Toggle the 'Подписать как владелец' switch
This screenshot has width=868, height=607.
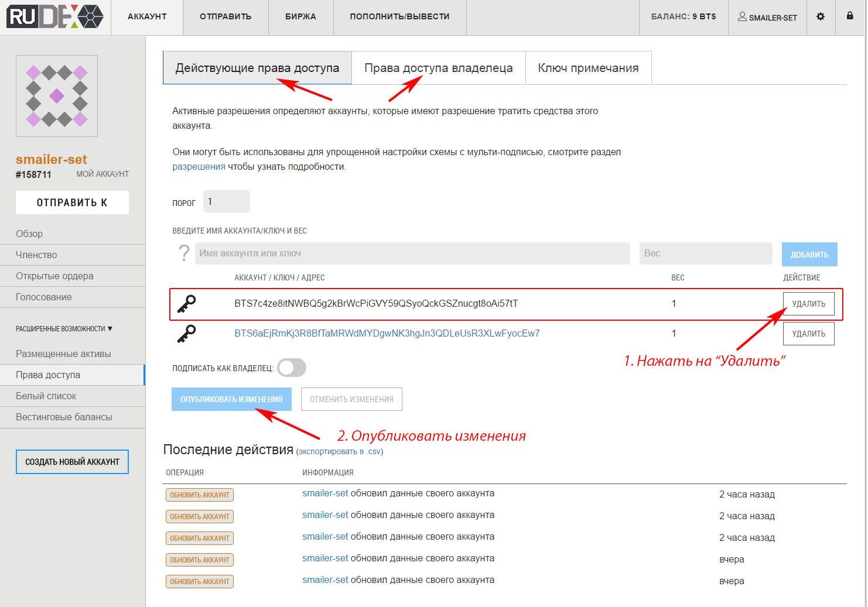point(292,368)
